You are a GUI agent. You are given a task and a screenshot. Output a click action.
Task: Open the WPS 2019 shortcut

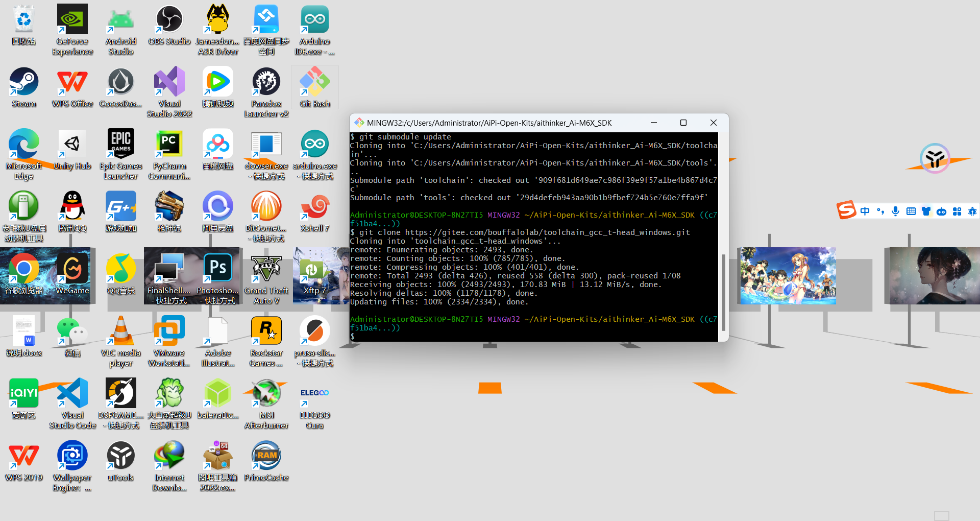tap(24, 461)
